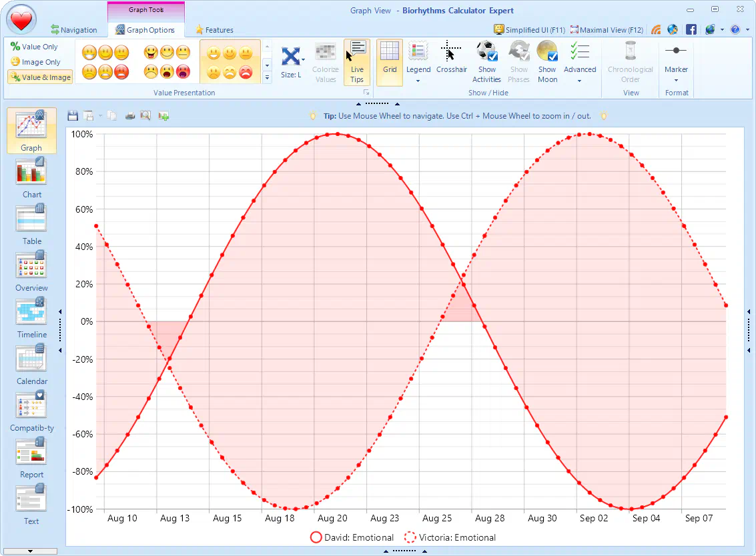Pick the first glossy smiley set
Image resolution: width=756 pixels, height=556 pixels.
pyautogui.click(x=105, y=62)
